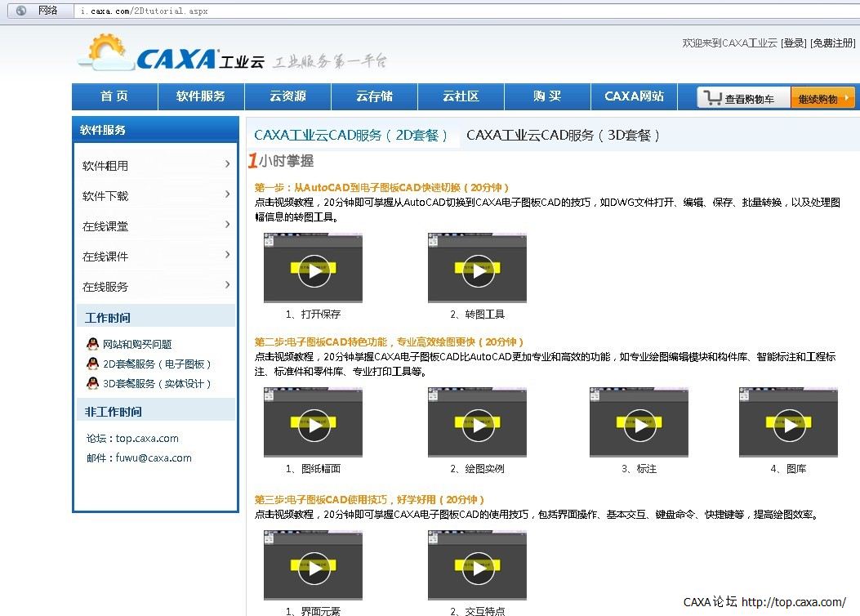Image resolution: width=860 pixels, height=616 pixels.
Task: Click the 第一步 AutoCAD 快速切换 heading
Action: pos(381,188)
